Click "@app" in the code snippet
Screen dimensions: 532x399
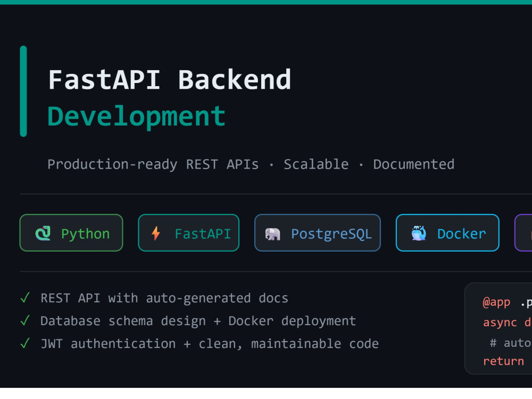click(x=496, y=302)
